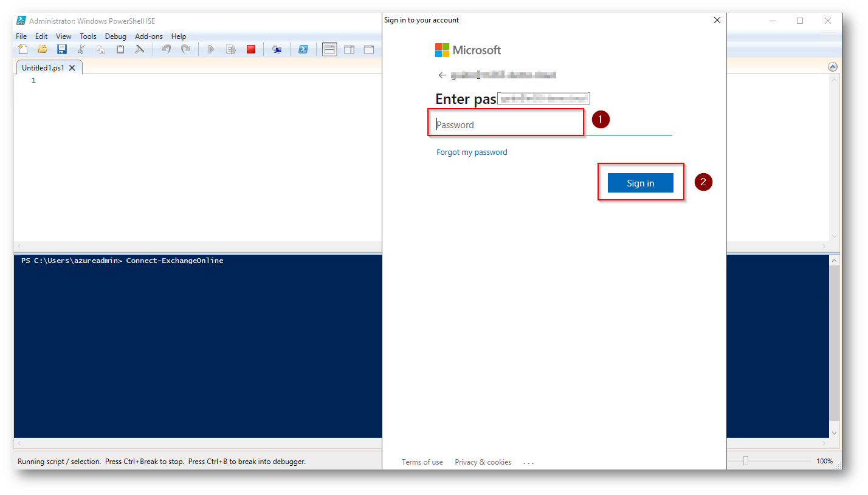Go back using the arrow beside the account name
Viewport: 868px width, 495px height.
(x=442, y=75)
